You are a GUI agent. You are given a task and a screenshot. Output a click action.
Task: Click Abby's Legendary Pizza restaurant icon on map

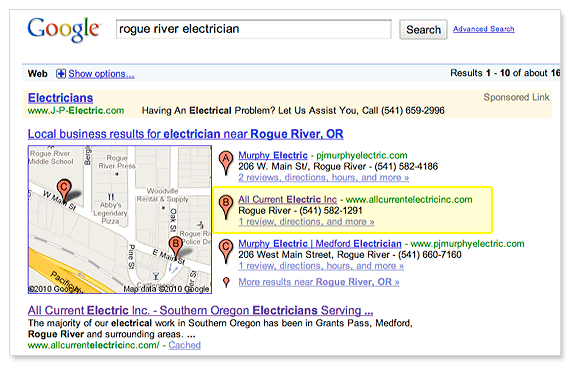111,197
